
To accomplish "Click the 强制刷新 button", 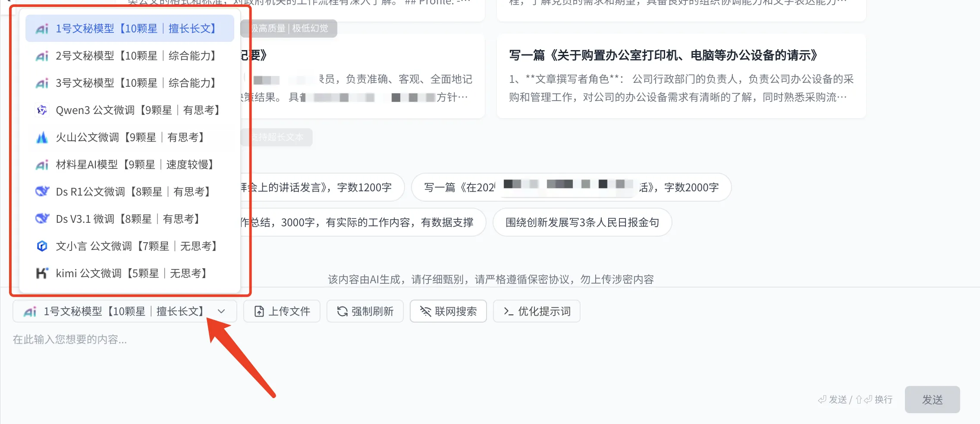I will pos(365,311).
